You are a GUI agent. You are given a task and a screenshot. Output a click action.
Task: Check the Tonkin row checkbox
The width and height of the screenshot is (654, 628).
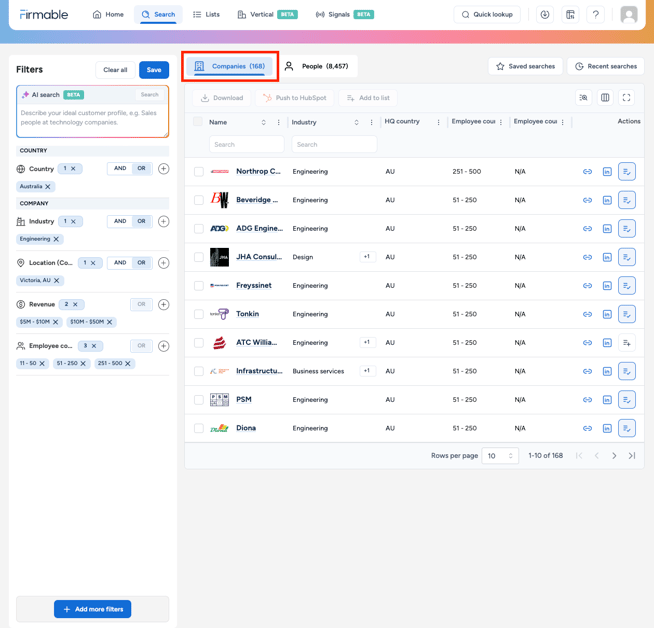[199, 314]
